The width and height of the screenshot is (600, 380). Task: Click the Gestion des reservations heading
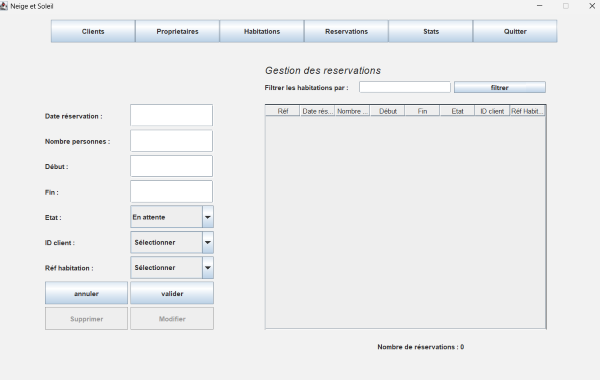(x=323, y=70)
